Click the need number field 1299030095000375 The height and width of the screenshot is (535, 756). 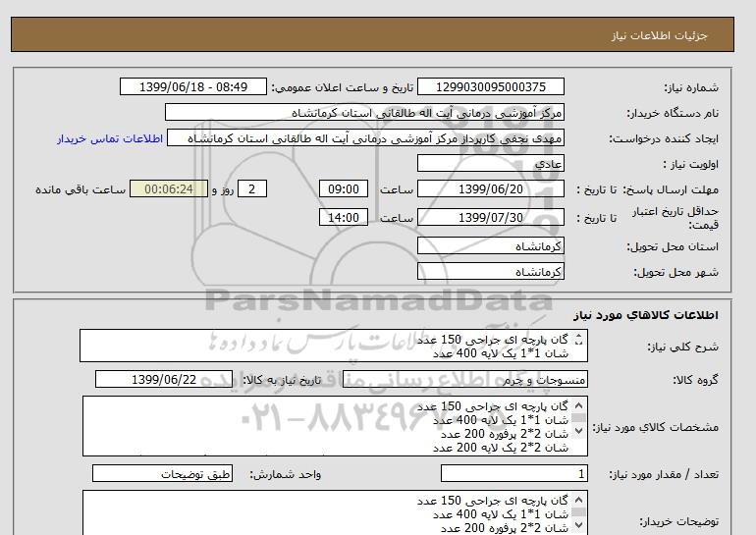point(490,86)
